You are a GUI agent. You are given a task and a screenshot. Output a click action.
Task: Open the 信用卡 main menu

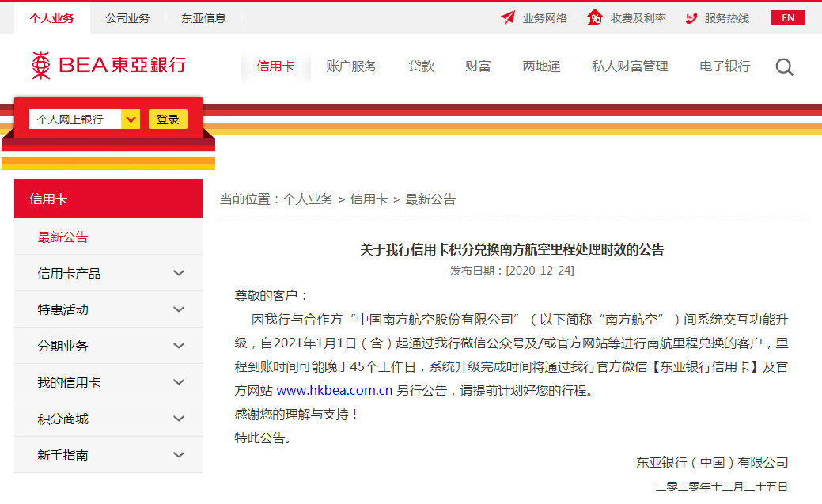[x=276, y=66]
